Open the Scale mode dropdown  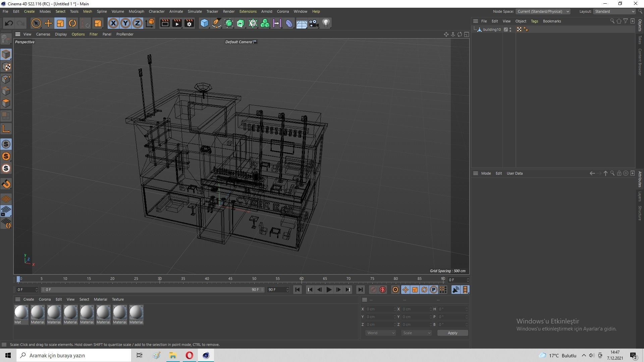coord(416,333)
